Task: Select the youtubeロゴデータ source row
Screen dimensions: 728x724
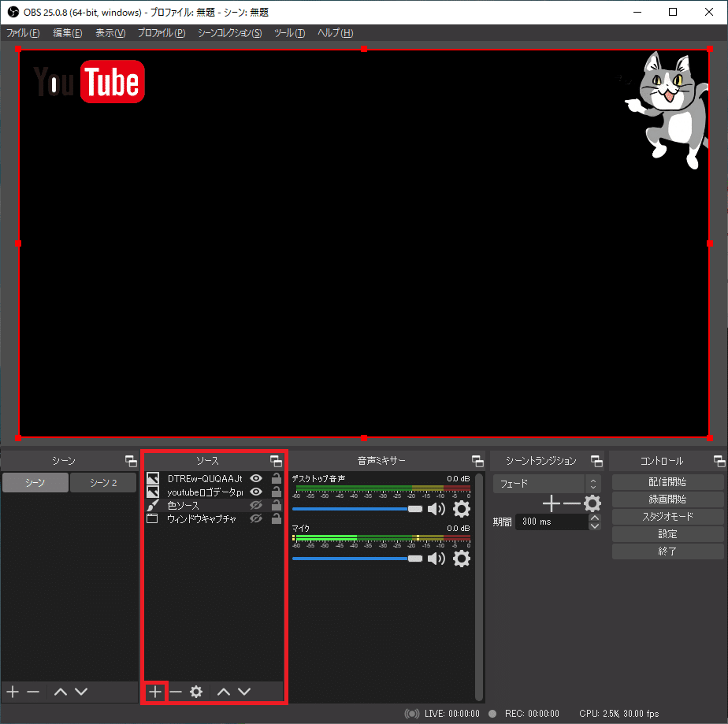Action: [214, 492]
